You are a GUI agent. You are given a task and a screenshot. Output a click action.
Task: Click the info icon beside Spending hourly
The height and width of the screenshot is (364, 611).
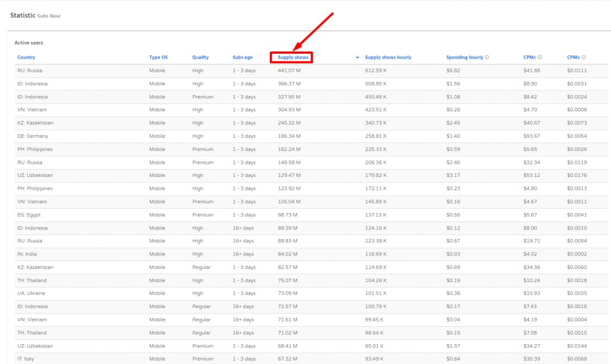487,57
